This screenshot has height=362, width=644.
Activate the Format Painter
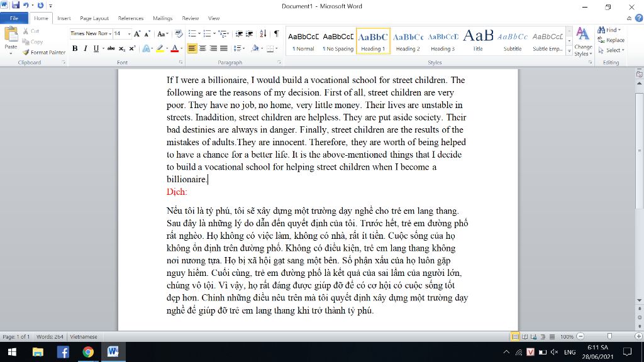coord(44,53)
